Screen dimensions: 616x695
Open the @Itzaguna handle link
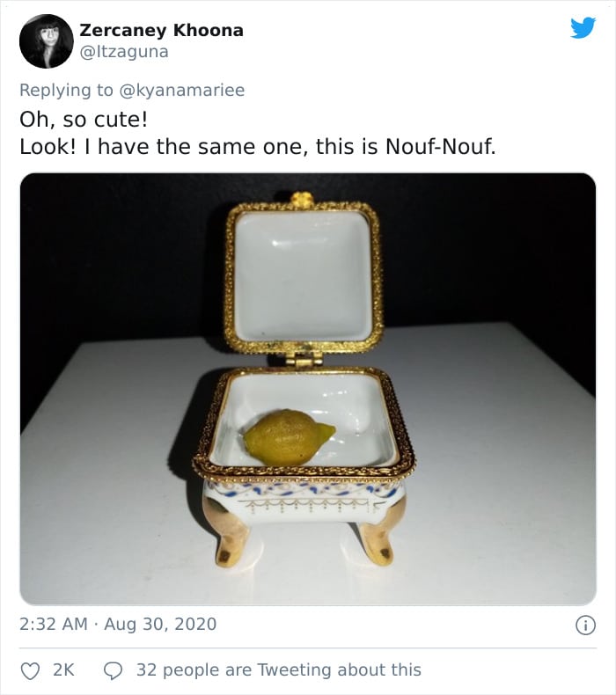124,52
